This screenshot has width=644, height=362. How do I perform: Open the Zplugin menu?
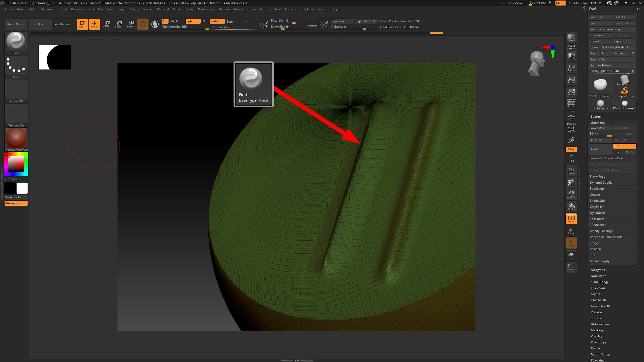point(308,9)
